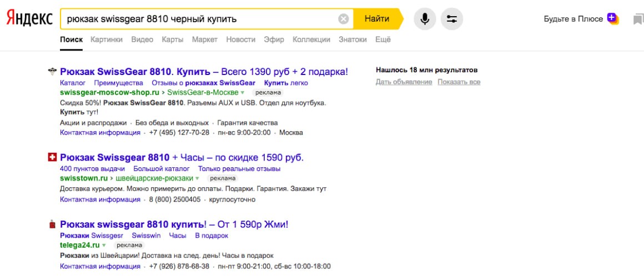Viewport: 644px width, 280px height.
Task: Open the 'Рюкзак Swissgear 8810 + Часы' result
Action: [x=182, y=157]
